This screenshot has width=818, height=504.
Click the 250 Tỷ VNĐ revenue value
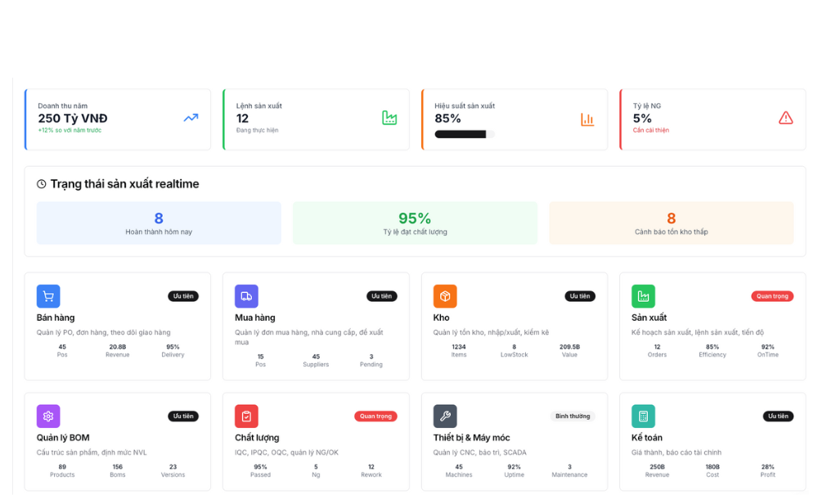(x=73, y=119)
